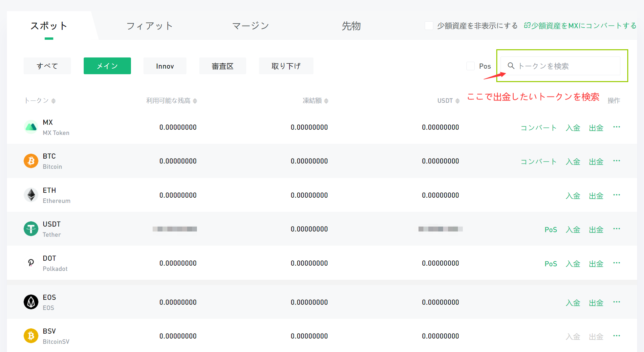Click the BTC Bitcoin token name

coord(53,161)
